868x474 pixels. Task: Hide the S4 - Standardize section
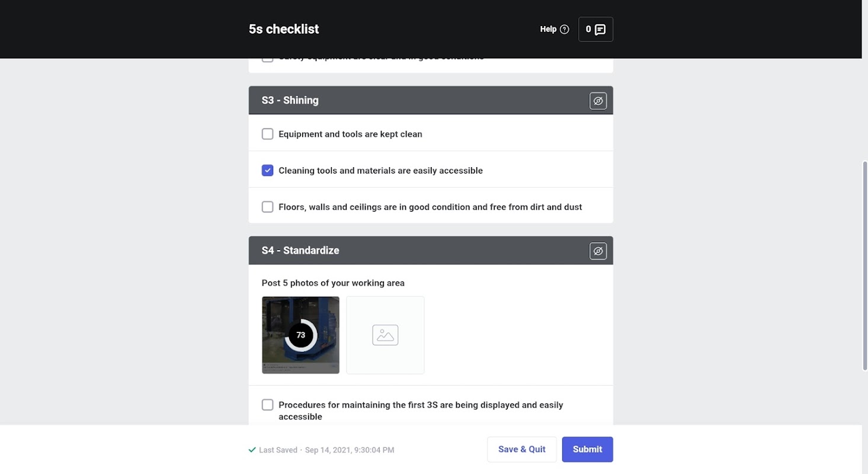click(x=598, y=251)
